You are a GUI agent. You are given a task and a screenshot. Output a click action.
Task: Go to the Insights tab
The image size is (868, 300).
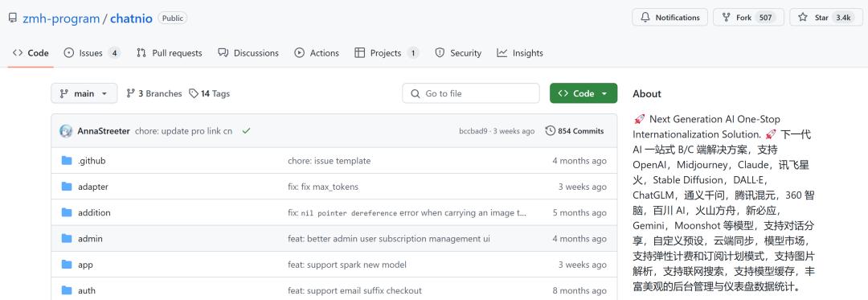(520, 53)
